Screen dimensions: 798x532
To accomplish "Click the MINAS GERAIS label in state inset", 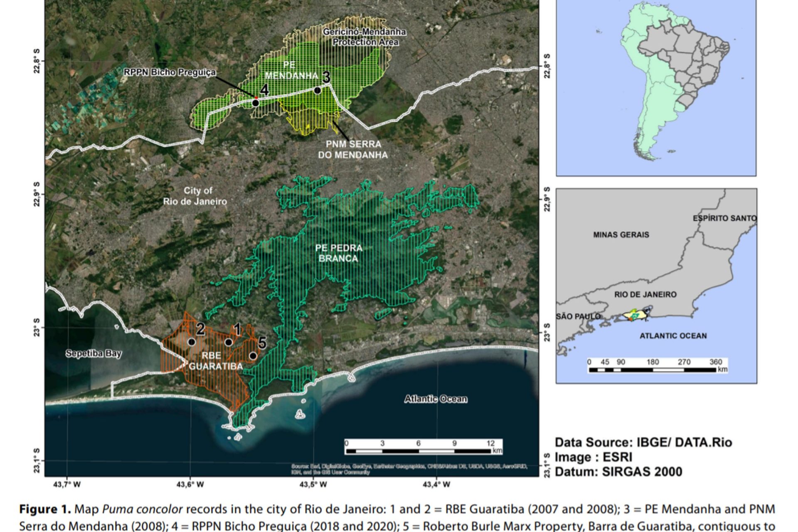I will tap(621, 235).
